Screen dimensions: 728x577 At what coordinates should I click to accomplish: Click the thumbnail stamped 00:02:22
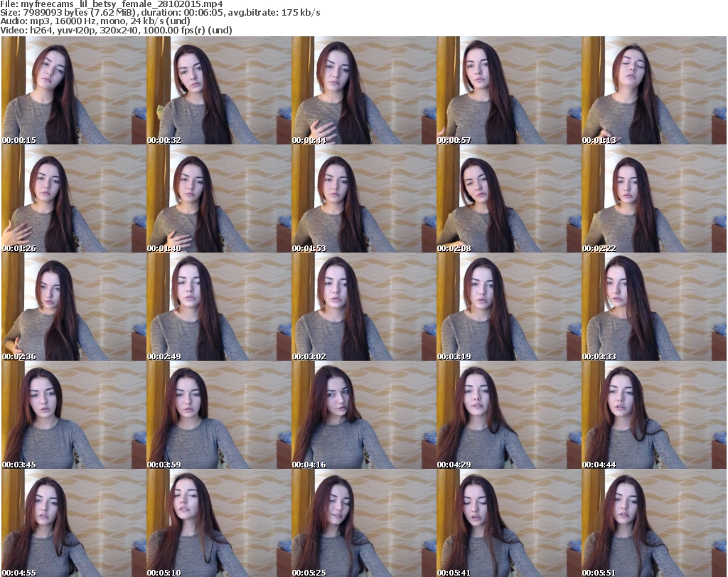(x=654, y=198)
